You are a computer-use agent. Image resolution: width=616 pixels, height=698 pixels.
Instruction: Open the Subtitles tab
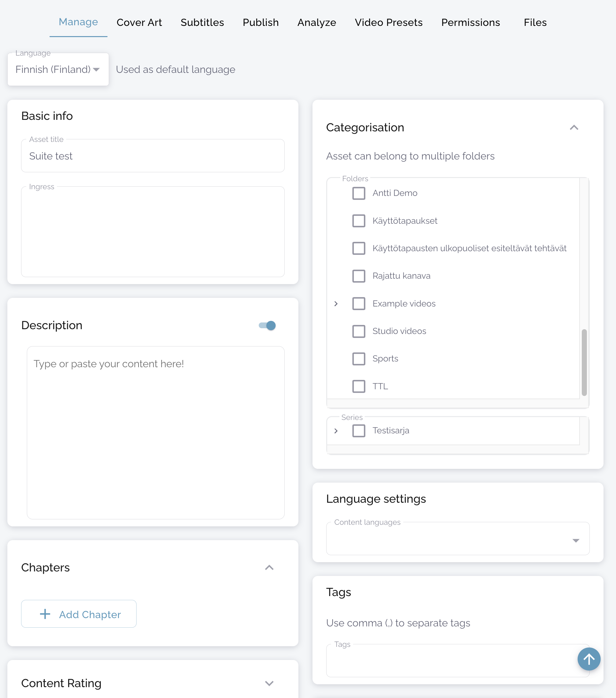[202, 23]
